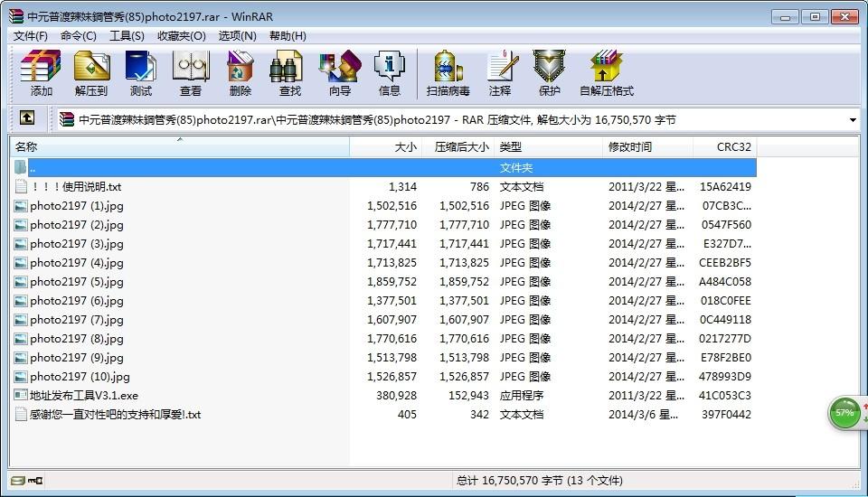Select photo2197 (5).jpg in file list
The image size is (868, 497).
click(x=76, y=282)
